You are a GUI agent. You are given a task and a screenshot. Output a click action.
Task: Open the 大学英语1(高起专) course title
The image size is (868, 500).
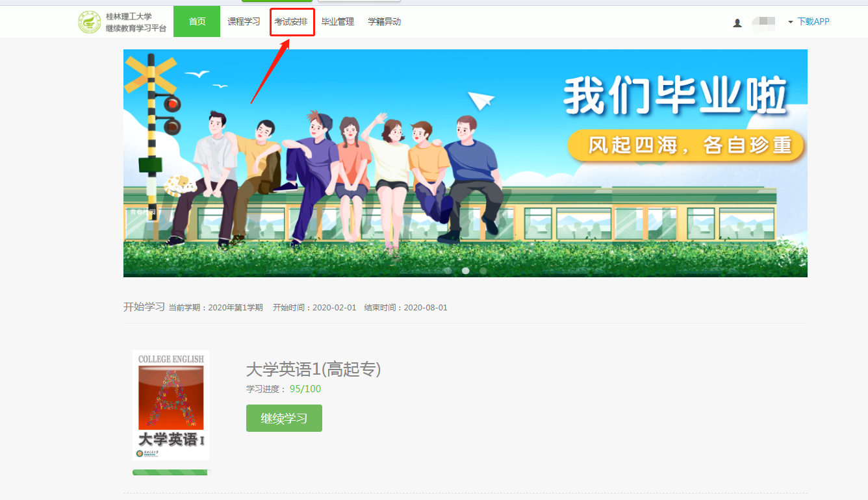point(313,369)
